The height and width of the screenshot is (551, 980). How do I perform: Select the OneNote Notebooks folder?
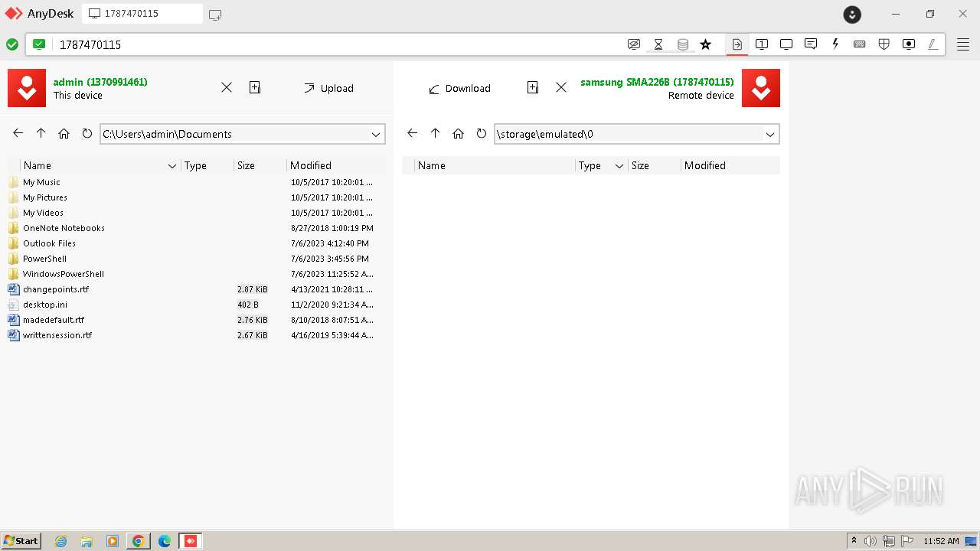point(197,228)
